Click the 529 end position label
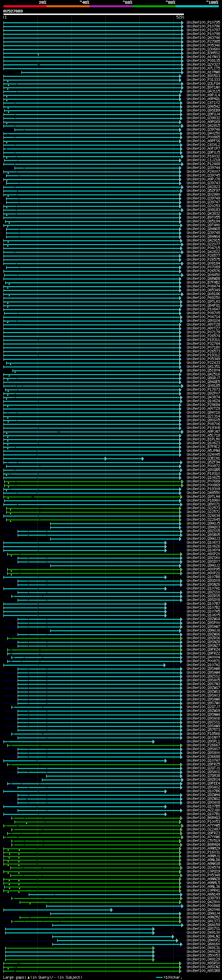 click(179, 17)
